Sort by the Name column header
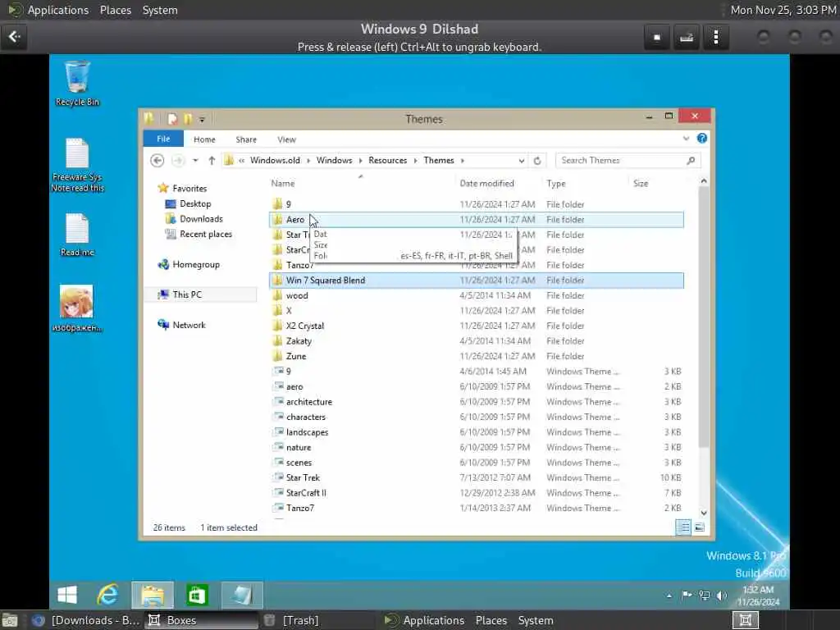 click(283, 183)
